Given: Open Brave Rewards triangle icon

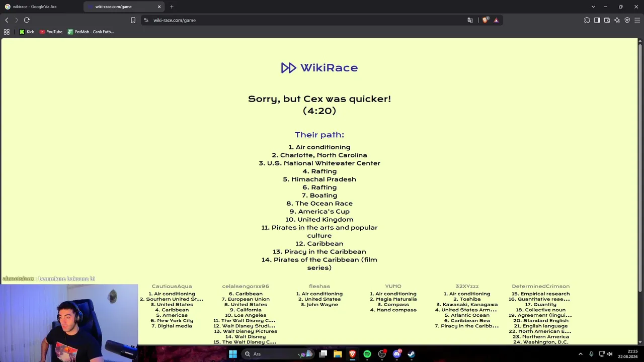Looking at the screenshot, I should point(496,20).
